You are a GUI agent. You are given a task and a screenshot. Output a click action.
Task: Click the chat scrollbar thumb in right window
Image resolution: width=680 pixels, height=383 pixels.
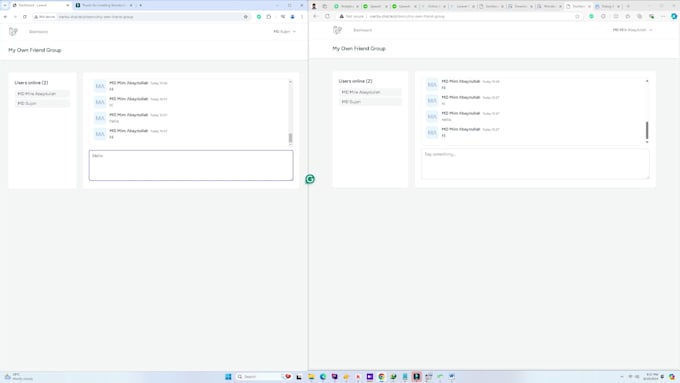click(x=647, y=130)
